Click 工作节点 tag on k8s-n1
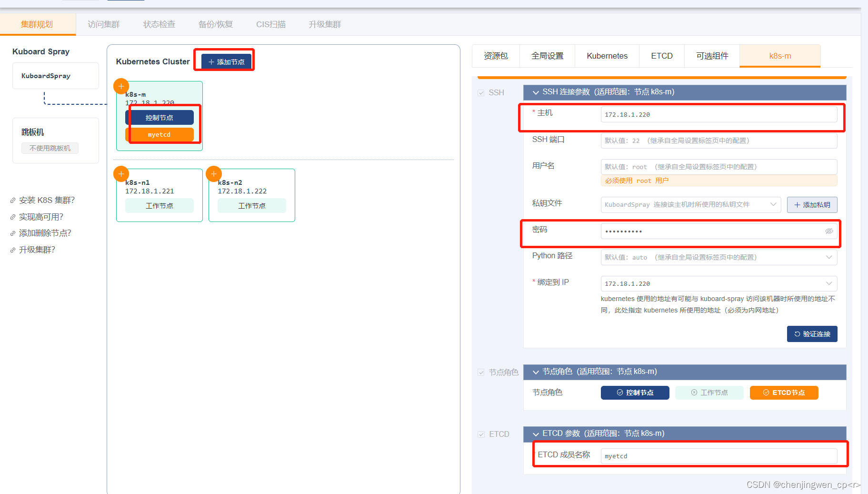Image resolution: width=868 pixels, height=494 pixels. click(x=160, y=206)
